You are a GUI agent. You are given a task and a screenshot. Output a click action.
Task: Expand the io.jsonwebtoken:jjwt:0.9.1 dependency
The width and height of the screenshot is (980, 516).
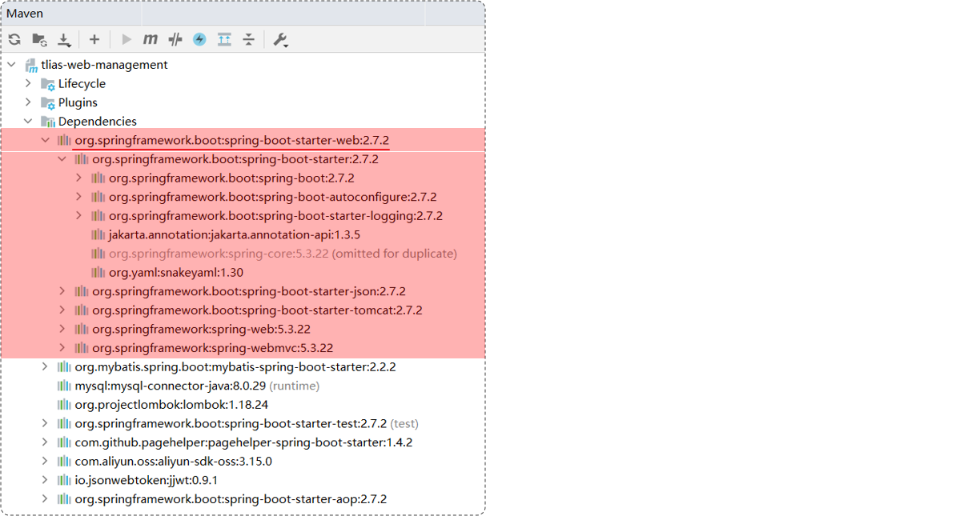(45, 480)
